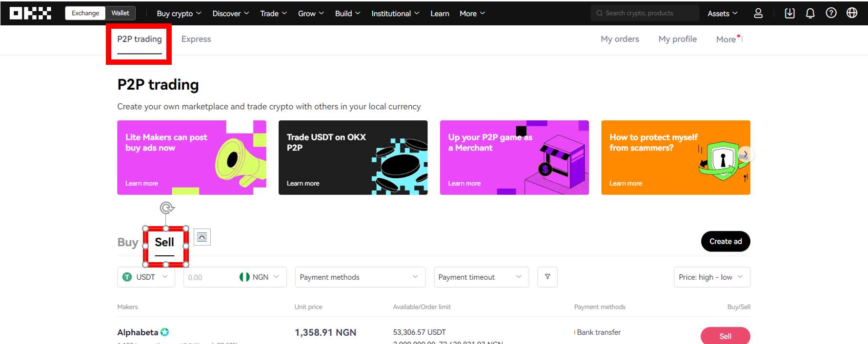Expand the Discover menu

coord(231,14)
